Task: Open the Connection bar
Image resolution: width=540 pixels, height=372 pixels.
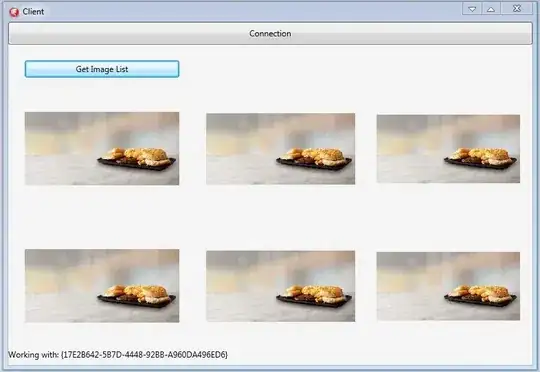Action: [x=270, y=33]
